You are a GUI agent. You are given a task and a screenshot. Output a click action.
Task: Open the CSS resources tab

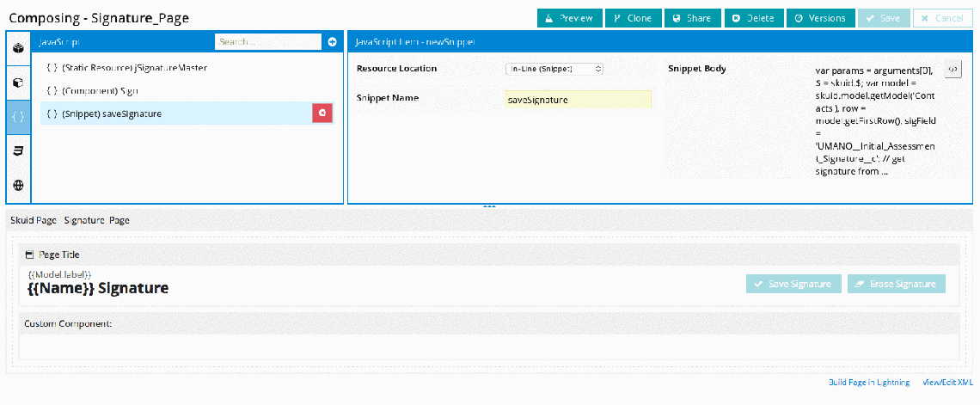(18, 151)
